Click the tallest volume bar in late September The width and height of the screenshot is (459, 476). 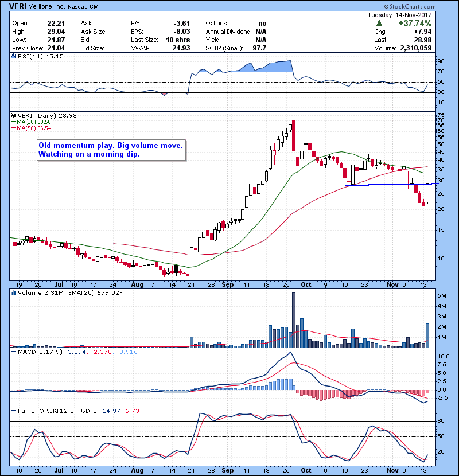point(293,320)
